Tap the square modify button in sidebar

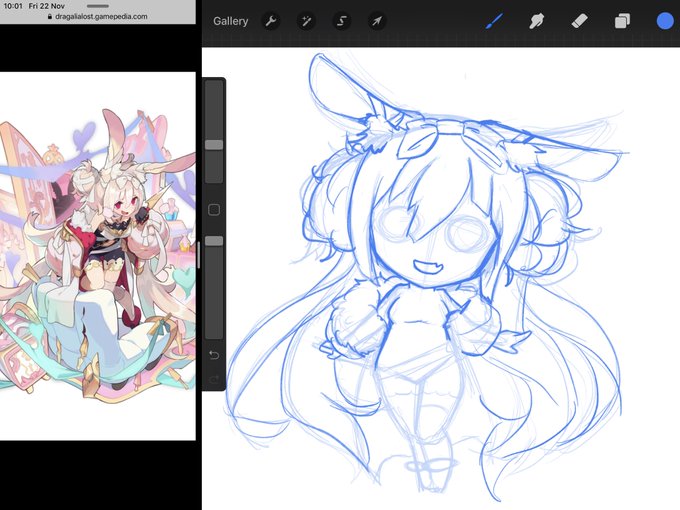click(214, 210)
